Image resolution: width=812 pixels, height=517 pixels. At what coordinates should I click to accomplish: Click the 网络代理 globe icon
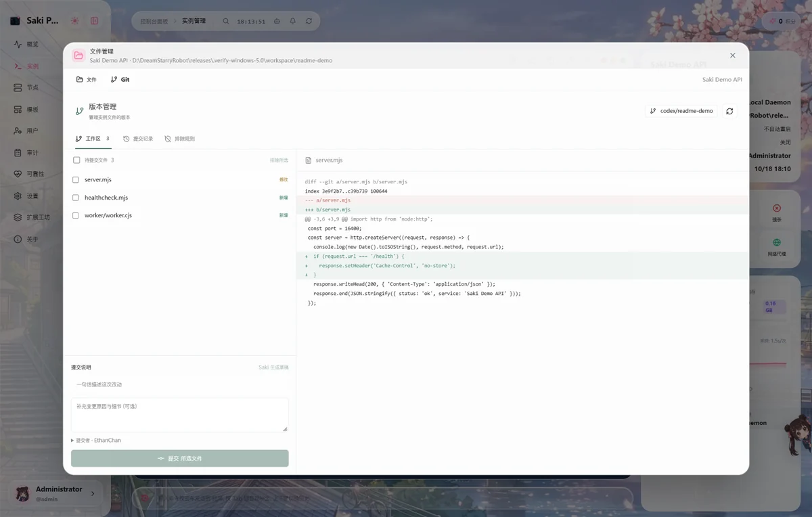click(777, 242)
